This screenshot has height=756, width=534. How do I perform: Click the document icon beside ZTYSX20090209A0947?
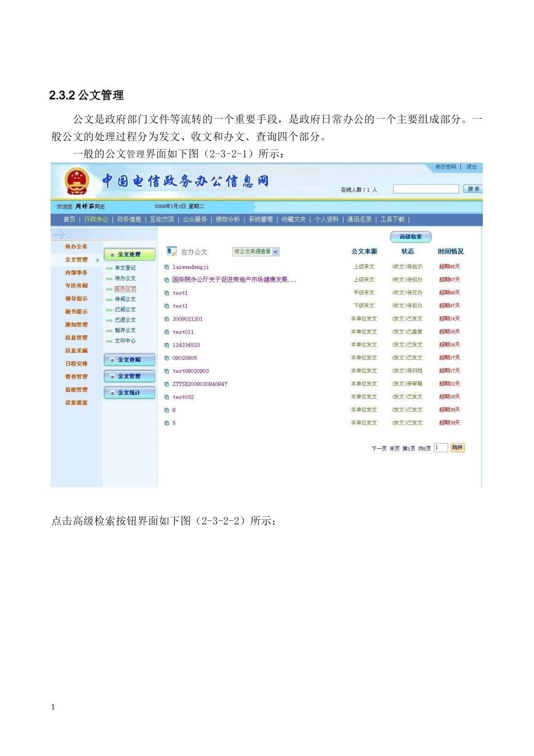(166, 384)
